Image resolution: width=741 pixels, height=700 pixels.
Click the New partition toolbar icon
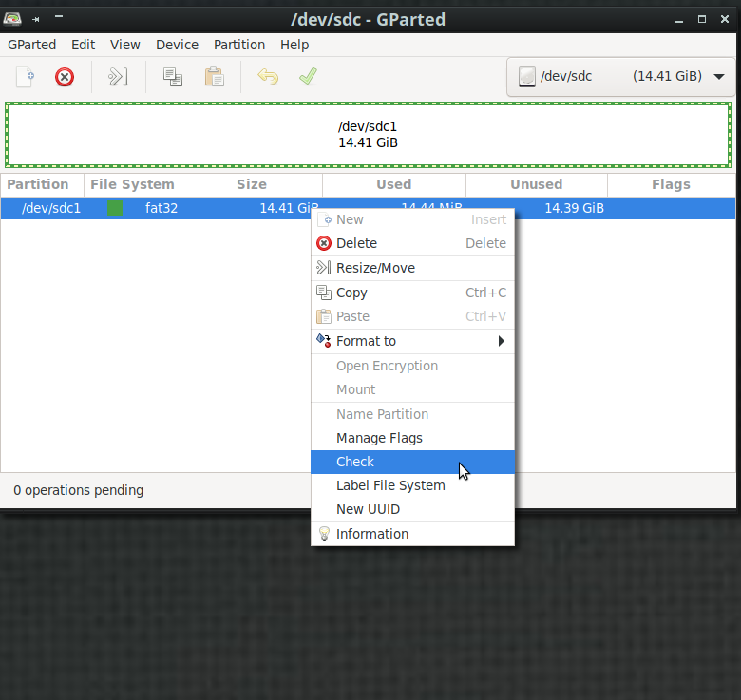[x=25, y=77]
